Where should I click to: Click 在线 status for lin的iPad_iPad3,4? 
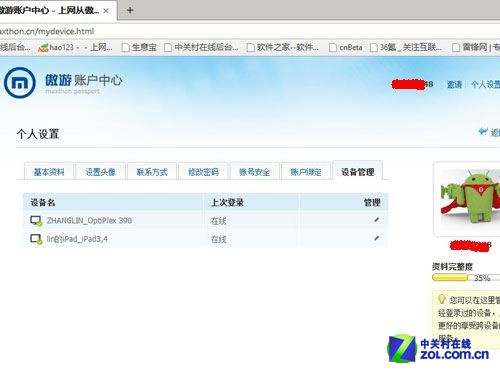pyautogui.click(x=218, y=239)
